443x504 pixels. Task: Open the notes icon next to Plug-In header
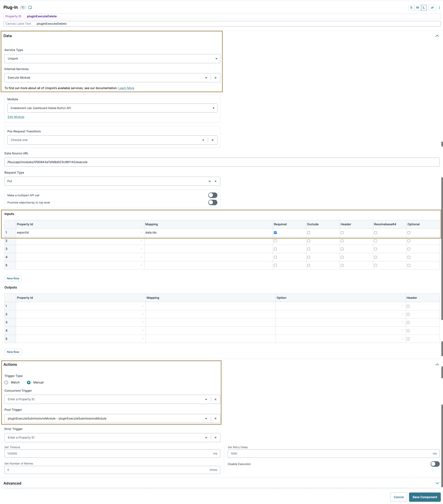click(30, 7)
